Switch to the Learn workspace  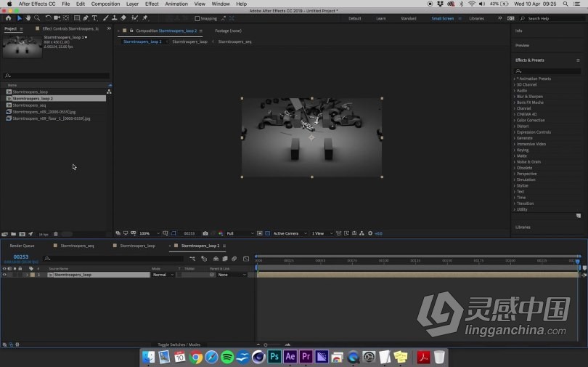point(380,18)
